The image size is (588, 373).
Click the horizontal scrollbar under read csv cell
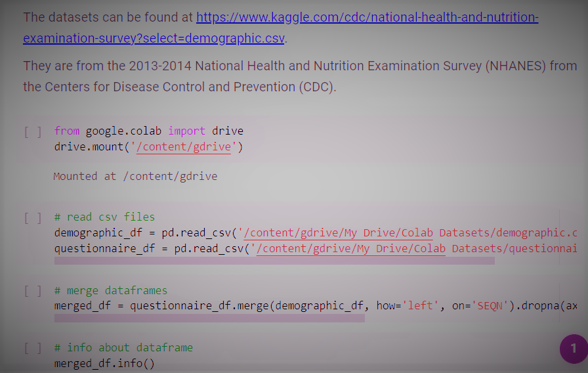[274, 261]
